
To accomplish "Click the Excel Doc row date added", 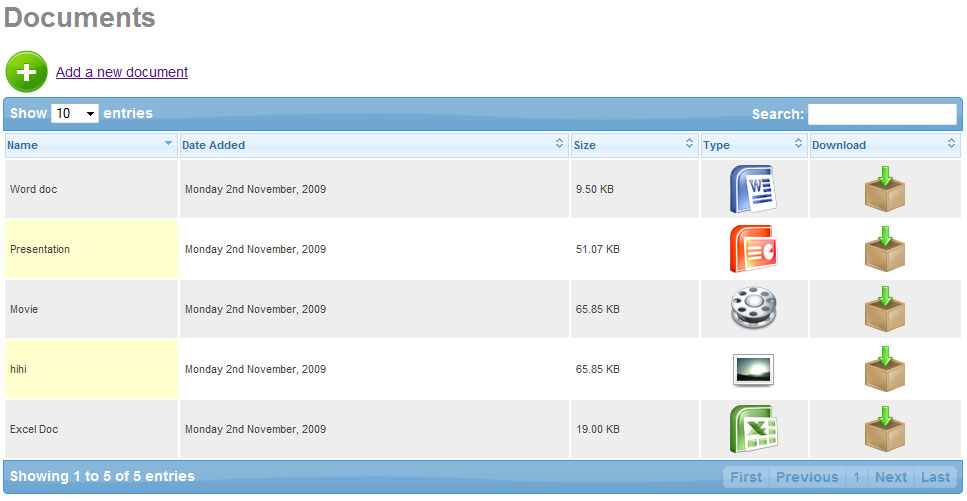I will tap(255, 429).
